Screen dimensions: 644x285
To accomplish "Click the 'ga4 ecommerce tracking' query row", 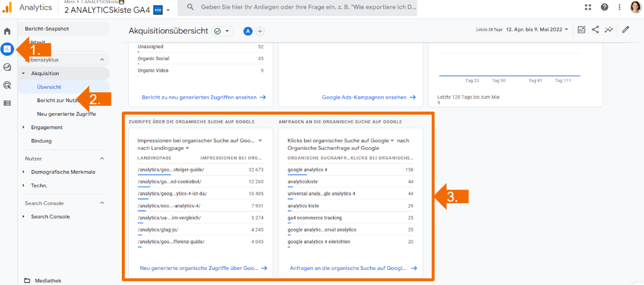I will 350,218.
